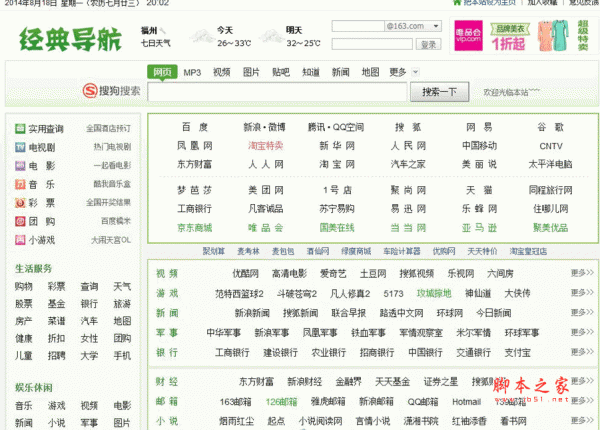600x430 pixels.
Task: Click today's weather cloud icon
Action: 202,36
